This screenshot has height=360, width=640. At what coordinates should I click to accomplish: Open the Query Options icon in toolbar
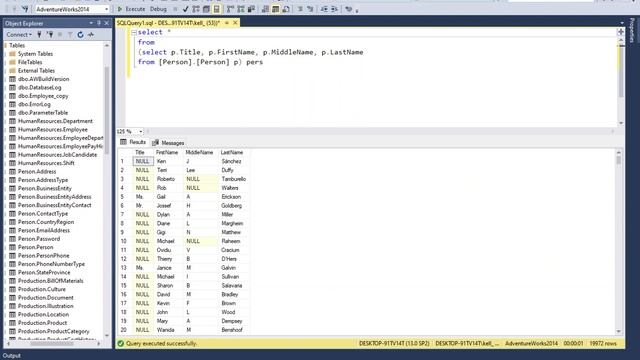(206, 9)
